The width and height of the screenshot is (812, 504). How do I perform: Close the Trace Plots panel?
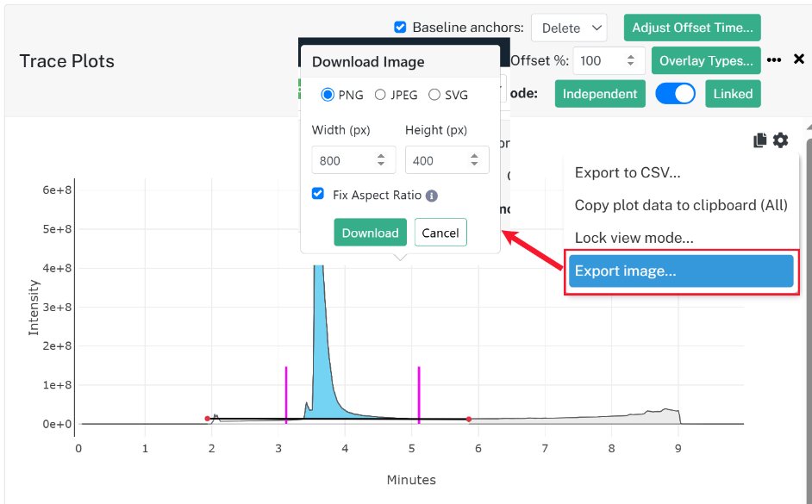coord(798,59)
